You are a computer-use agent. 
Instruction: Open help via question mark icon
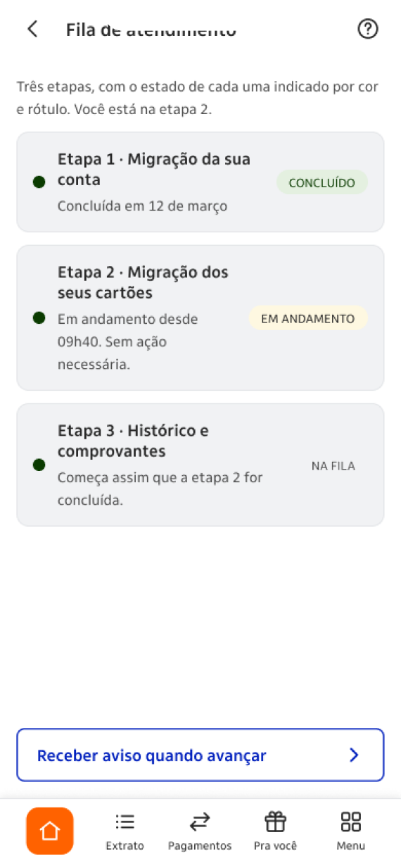[368, 29]
